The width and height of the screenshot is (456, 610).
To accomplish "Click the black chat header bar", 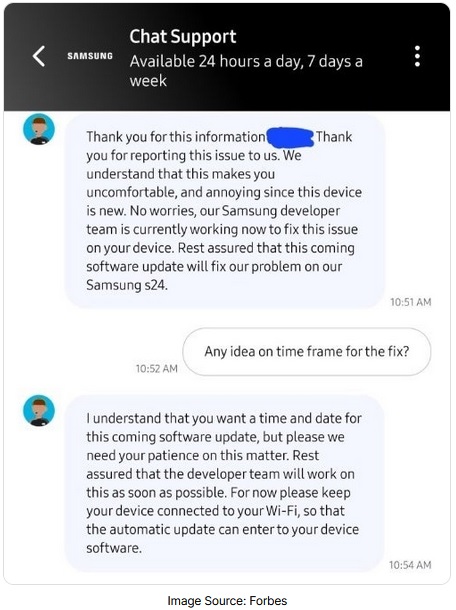I will coord(227,57).
